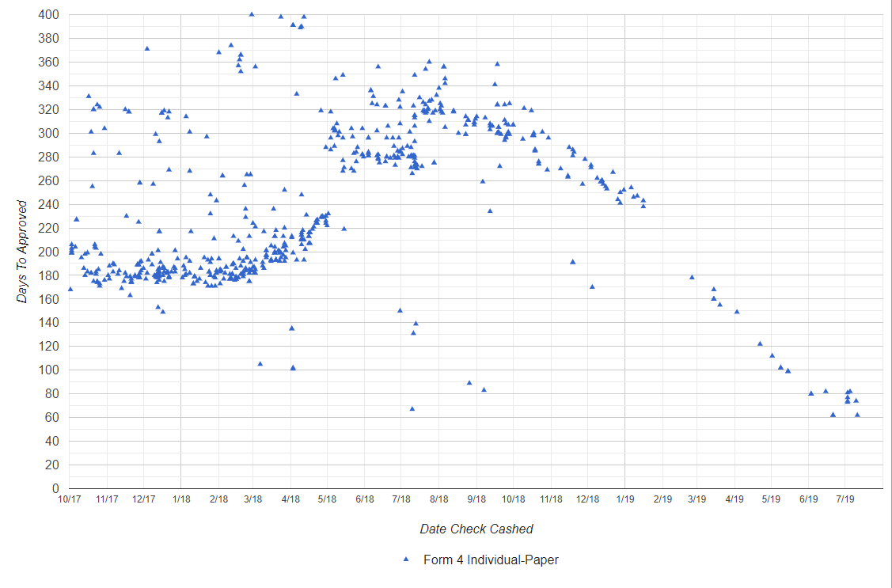Click the 3/18 x-axis label
The image size is (892, 588).
[253, 499]
